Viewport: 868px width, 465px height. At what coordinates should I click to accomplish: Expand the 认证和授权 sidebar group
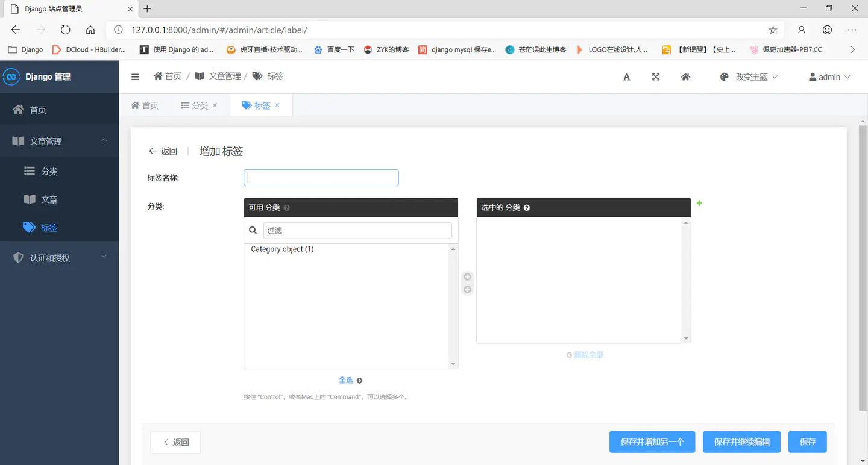60,258
